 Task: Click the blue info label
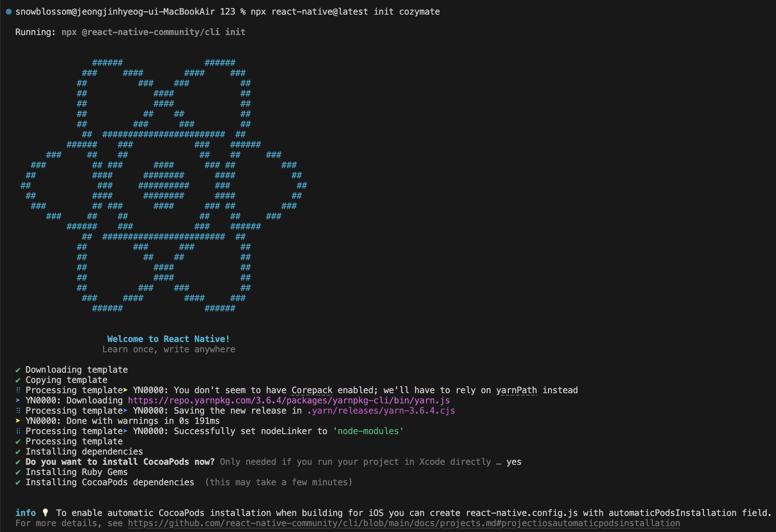(26, 513)
